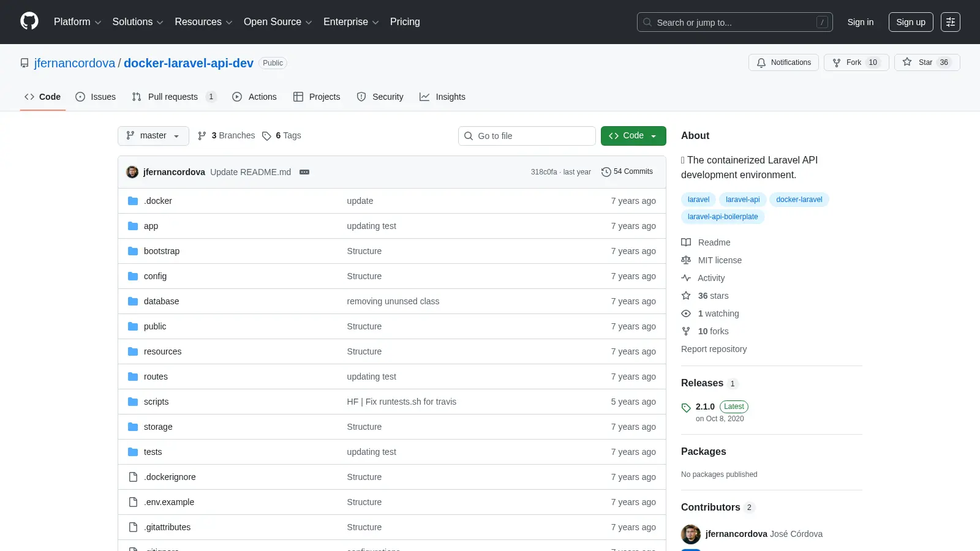980x551 pixels.
Task: Click file icon beside .dockerignore
Action: (133, 477)
